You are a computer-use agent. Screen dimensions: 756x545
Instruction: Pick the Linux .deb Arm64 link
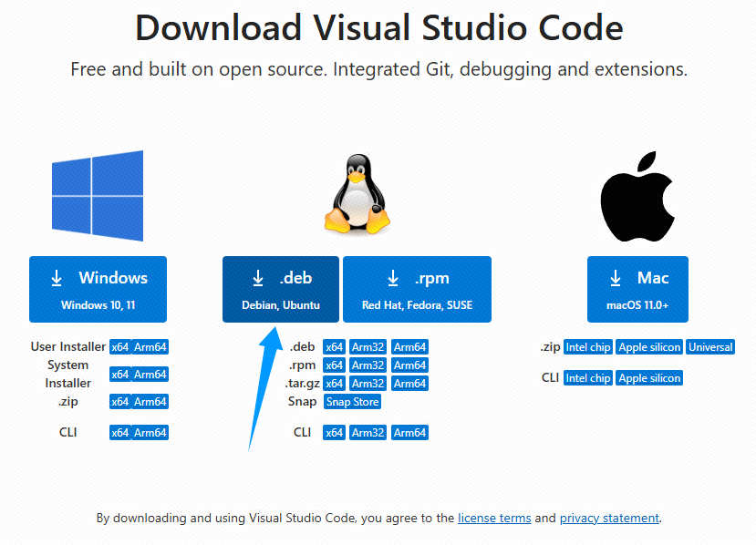[x=409, y=347]
